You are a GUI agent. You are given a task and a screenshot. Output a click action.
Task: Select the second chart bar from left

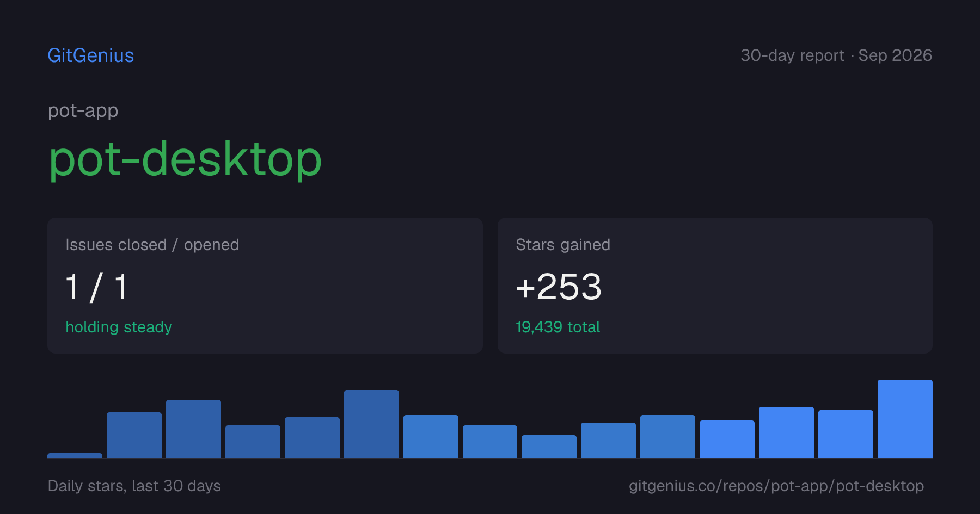(134, 435)
